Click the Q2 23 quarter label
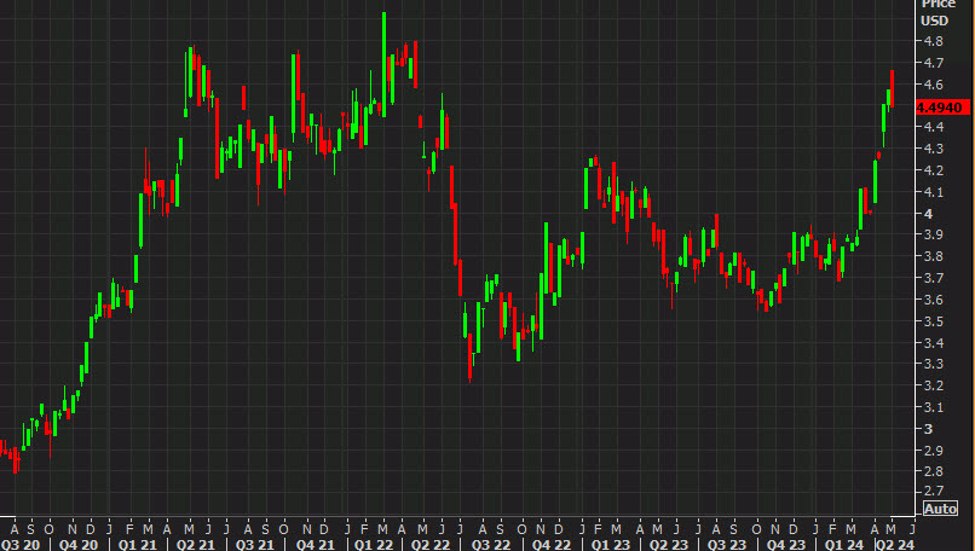Viewport: 975px width, 551px height. coord(669,544)
